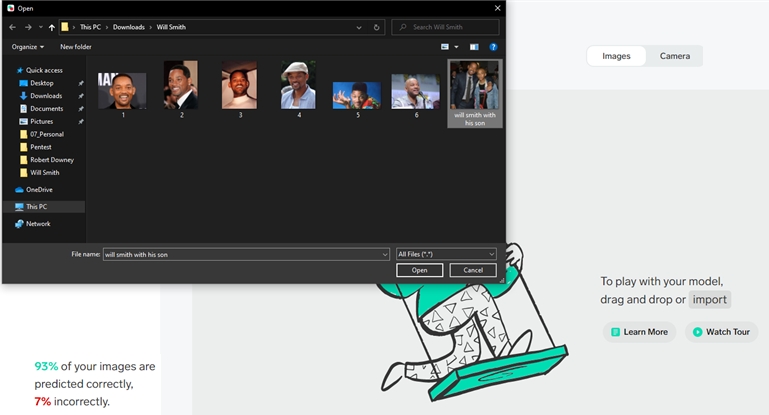Image resolution: width=769 pixels, height=415 pixels.
Task: Select image thumbnail named 4
Action: [298, 85]
